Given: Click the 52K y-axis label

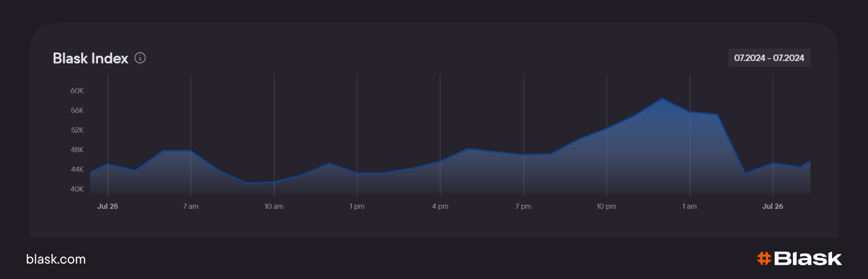Looking at the screenshot, I should pos(77,130).
